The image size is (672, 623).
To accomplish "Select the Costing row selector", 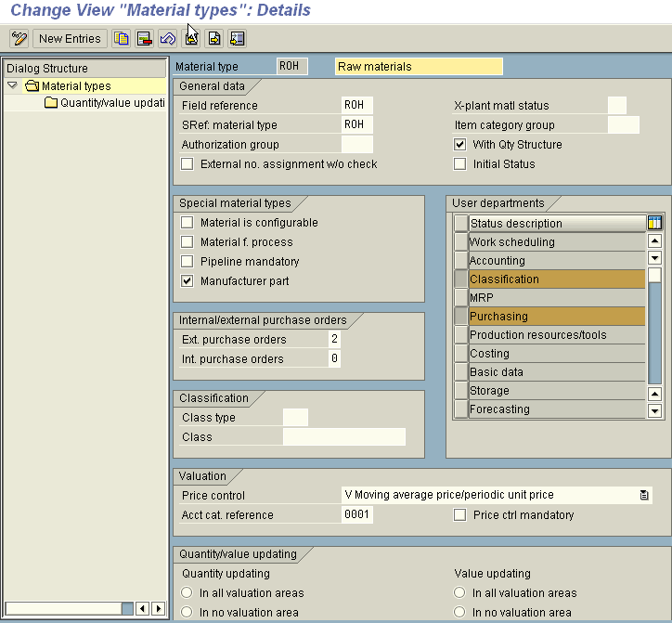I will pyautogui.click(x=461, y=353).
